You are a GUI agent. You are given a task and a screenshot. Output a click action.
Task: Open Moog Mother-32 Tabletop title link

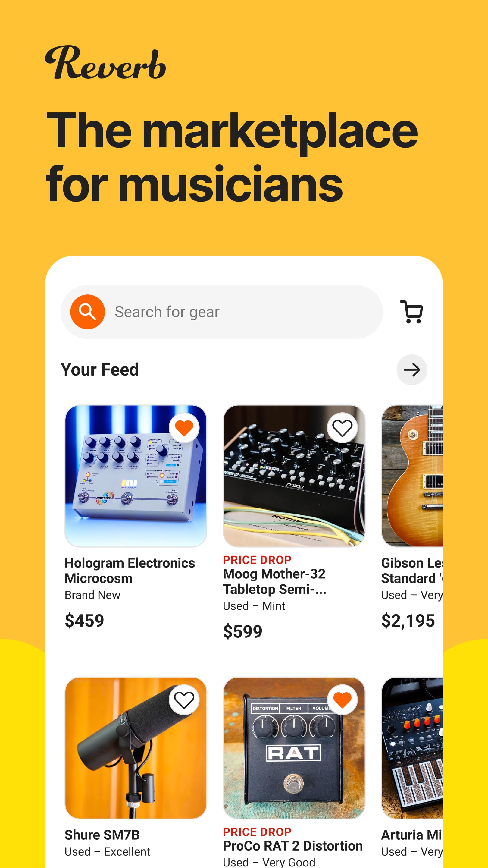coord(274,581)
